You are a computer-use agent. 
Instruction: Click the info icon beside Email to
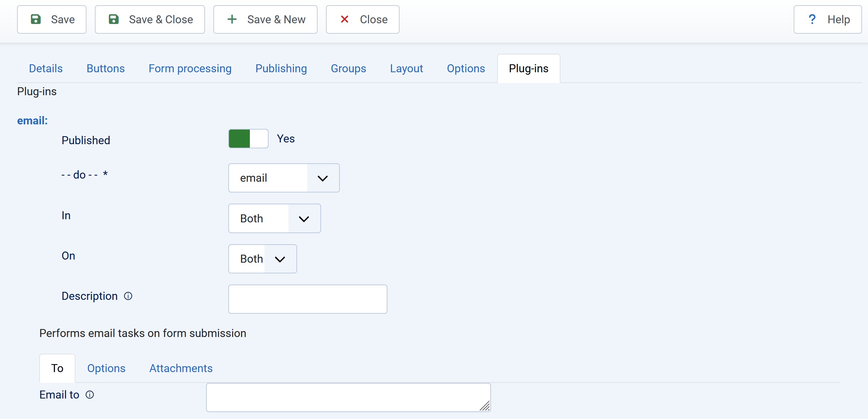pos(90,395)
